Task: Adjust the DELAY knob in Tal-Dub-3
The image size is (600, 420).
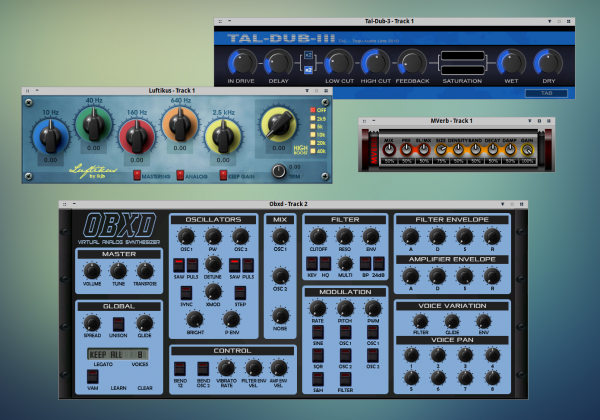Action: tap(279, 62)
